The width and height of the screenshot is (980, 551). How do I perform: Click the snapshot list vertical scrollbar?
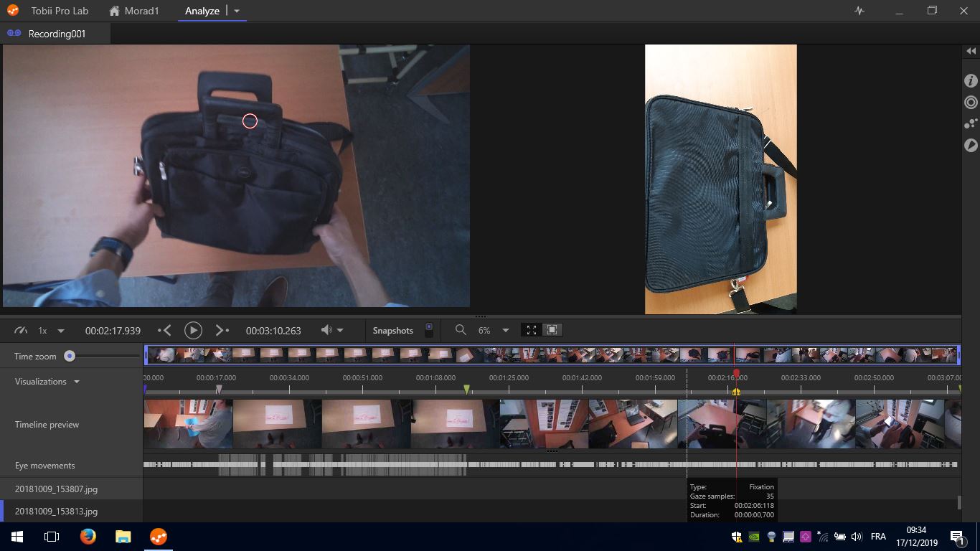[959, 502]
